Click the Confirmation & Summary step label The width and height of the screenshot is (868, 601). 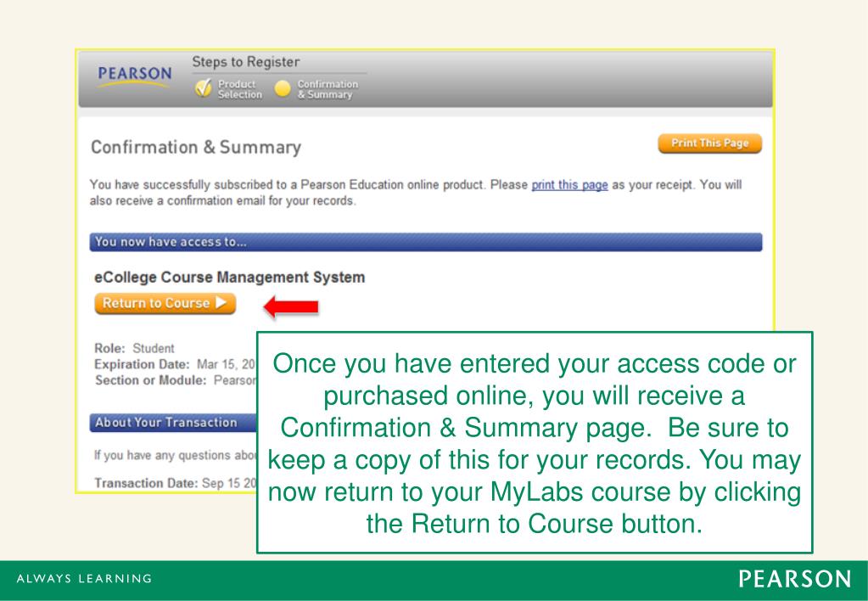328,89
